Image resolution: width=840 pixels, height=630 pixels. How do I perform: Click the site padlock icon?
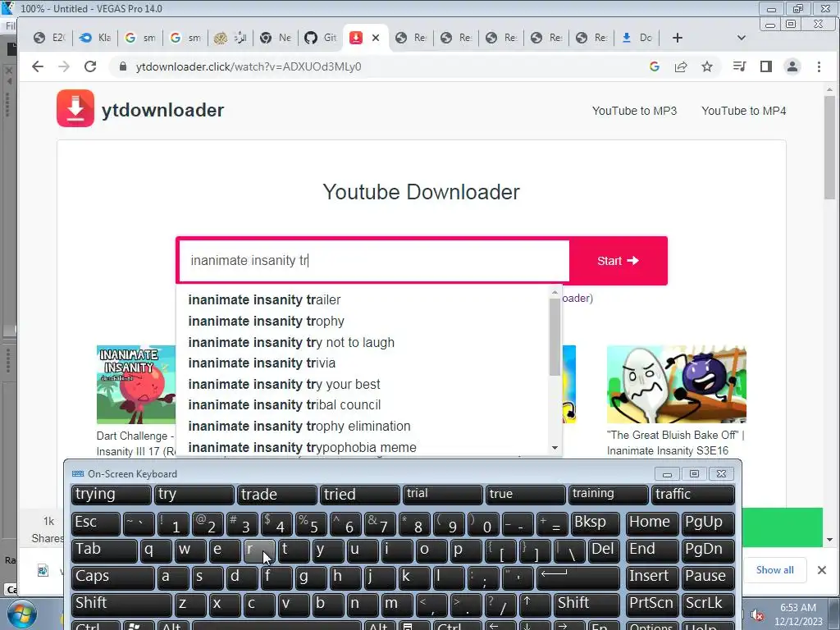(123, 66)
